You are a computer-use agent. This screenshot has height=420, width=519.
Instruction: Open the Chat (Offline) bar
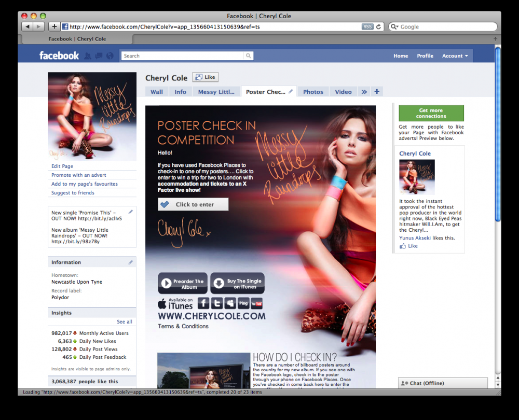tap(443, 383)
